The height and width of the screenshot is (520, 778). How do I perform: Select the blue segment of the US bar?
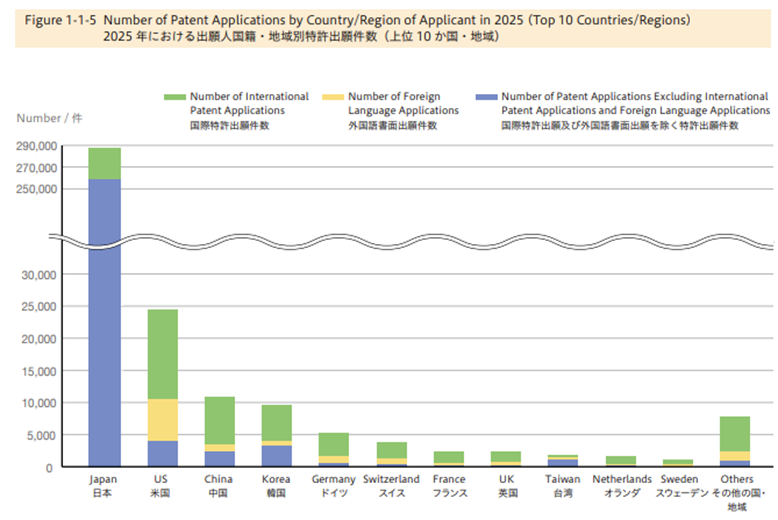pos(162,453)
